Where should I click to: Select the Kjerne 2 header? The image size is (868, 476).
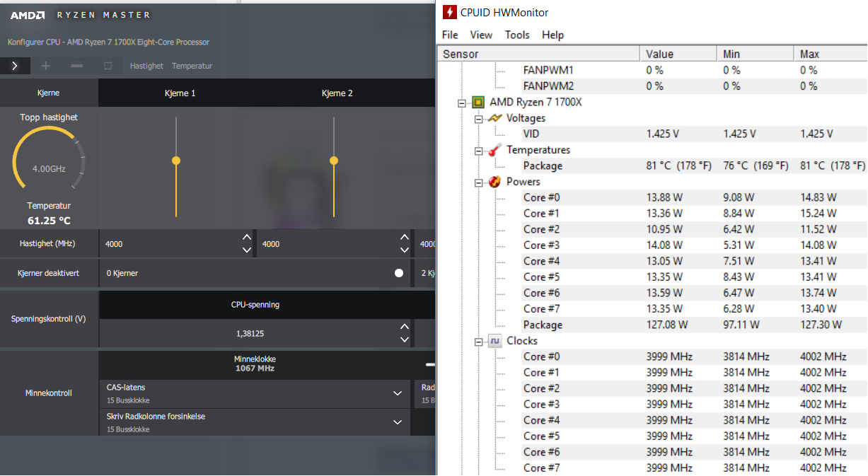coord(337,93)
